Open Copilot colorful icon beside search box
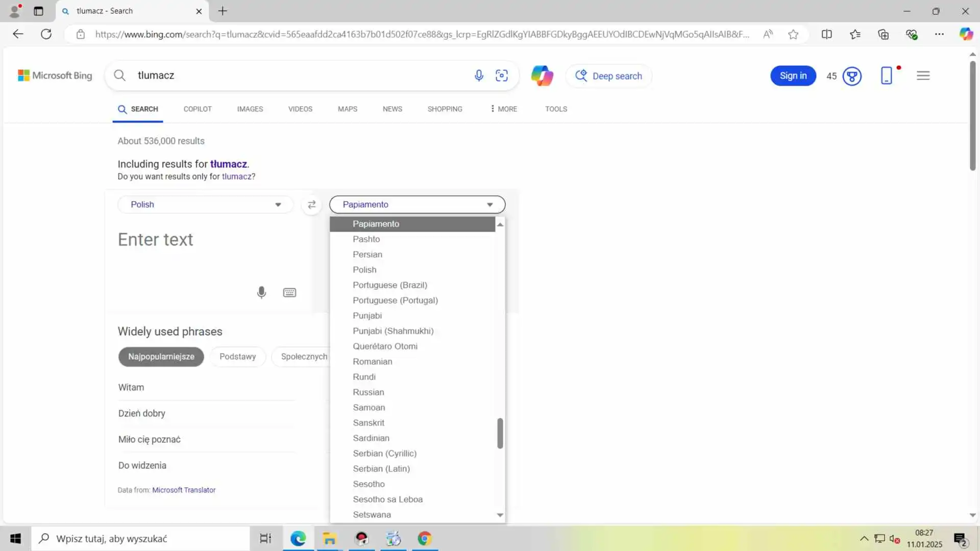This screenshot has height=551, width=980. [542, 76]
